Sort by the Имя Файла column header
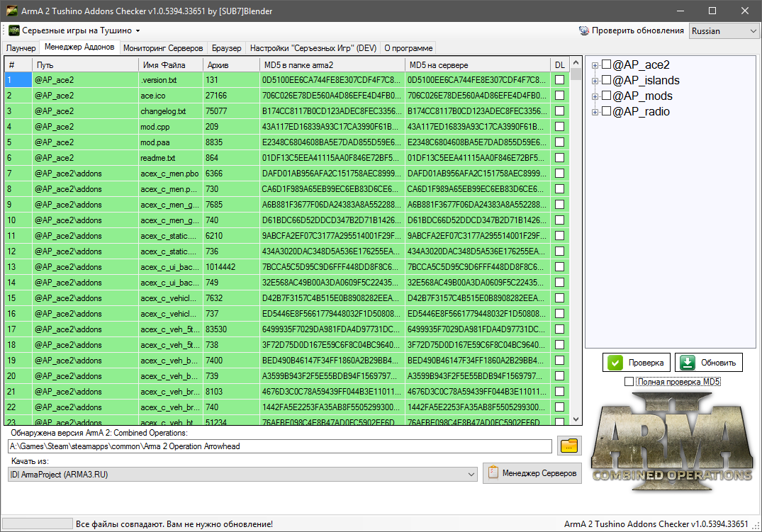The height and width of the screenshot is (532, 762). pyautogui.click(x=170, y=64)
